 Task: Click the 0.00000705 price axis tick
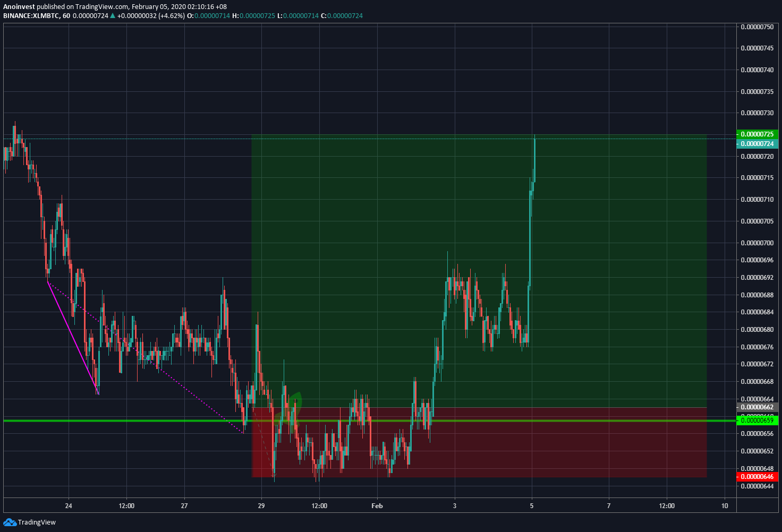click(757, 221)
